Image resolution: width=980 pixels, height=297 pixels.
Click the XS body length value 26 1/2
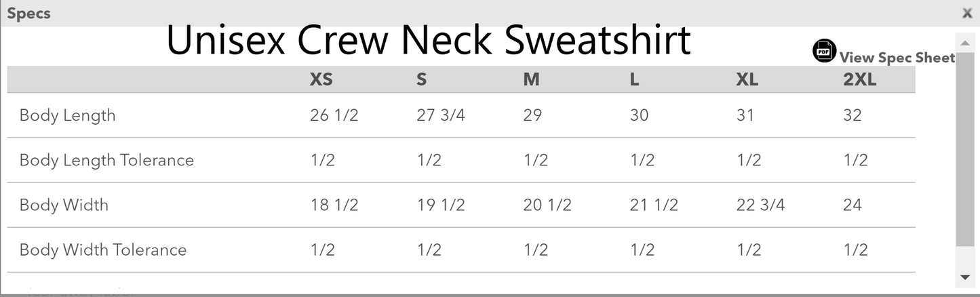point(334,115)
